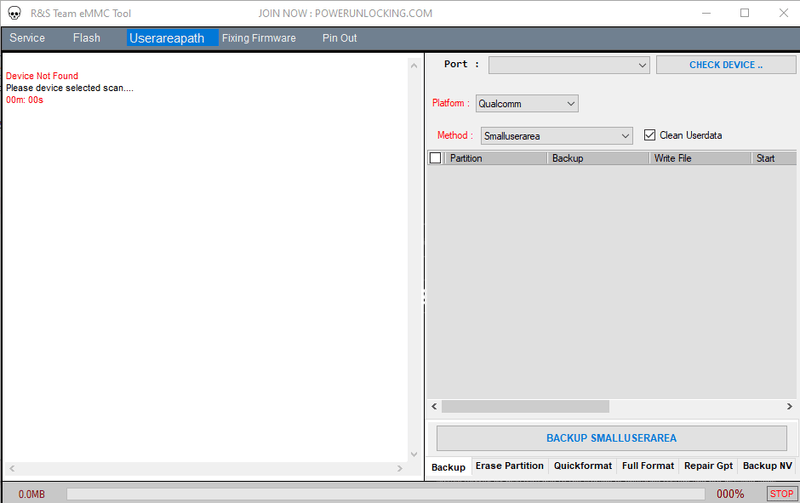Open the Fixing Firmware menu
This screenshot has height=503, width=800.
259,38
